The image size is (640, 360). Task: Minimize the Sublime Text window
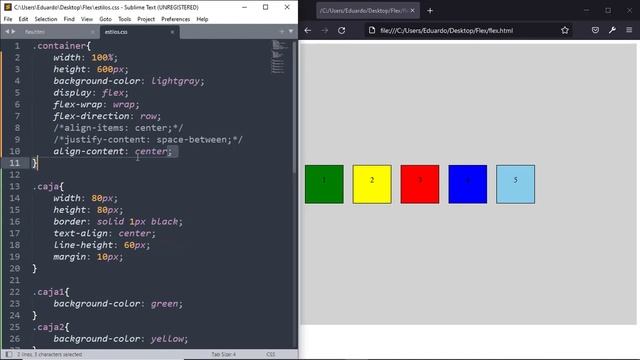click(x=244, y=7)
